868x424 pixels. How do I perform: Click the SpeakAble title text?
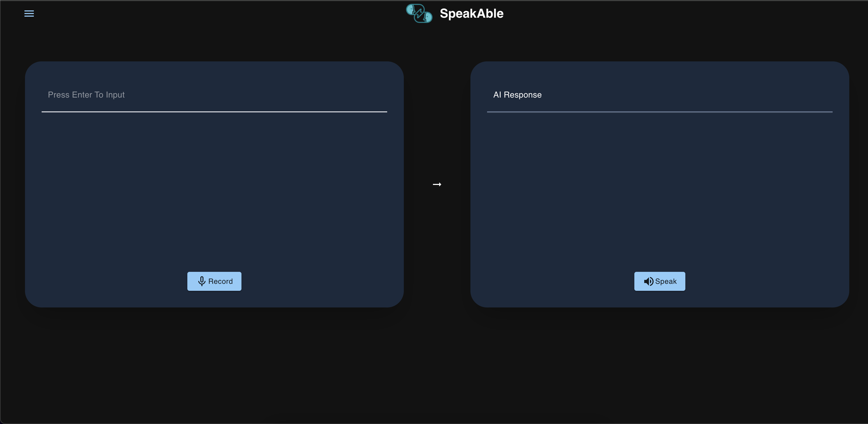471,14
